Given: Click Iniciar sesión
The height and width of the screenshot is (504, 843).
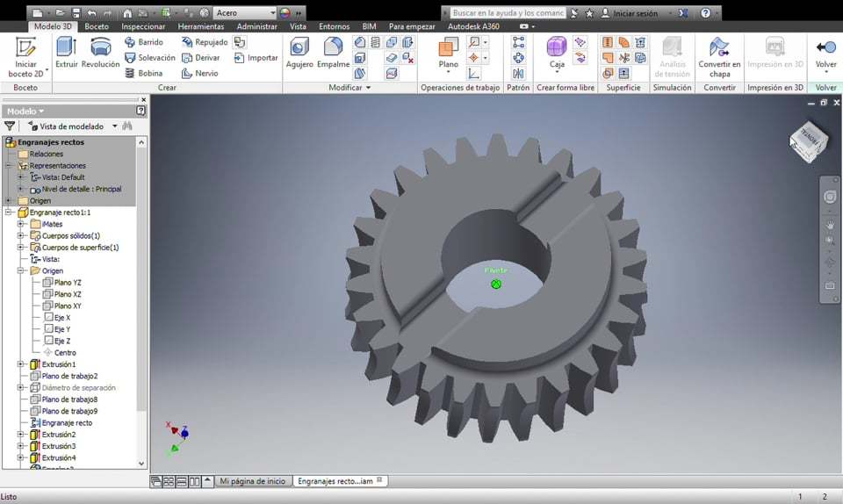Looking at the screenshot, I should pos(636,13).
